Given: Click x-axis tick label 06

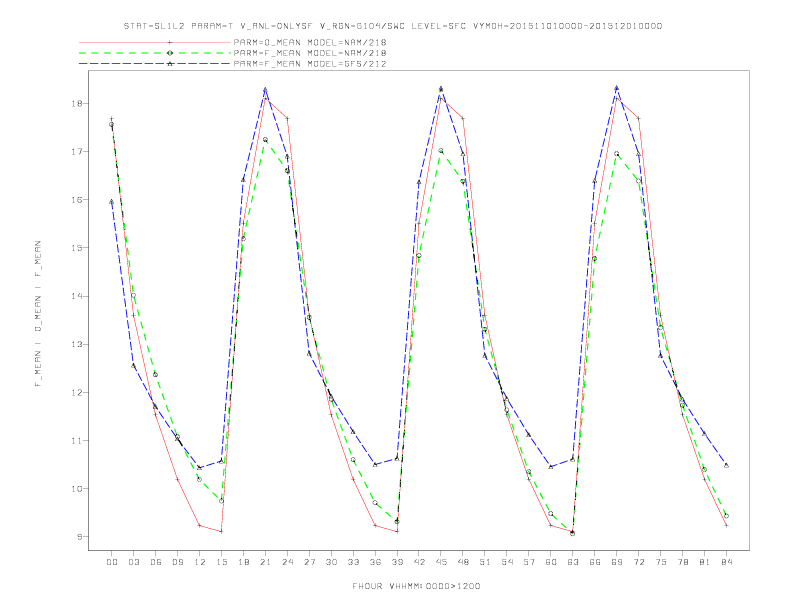Looking at the screenshot, I should point(156,562).
